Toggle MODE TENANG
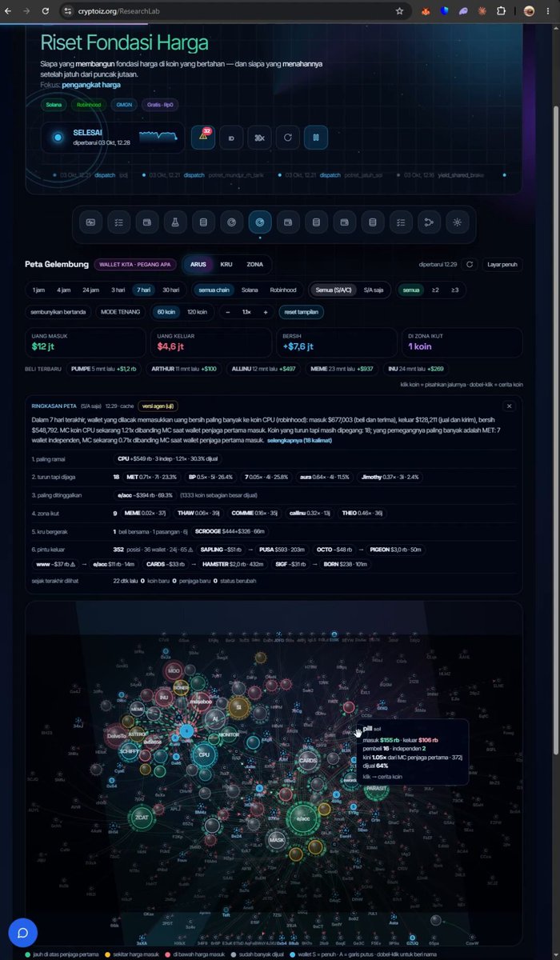Image resolution: width=560 pixels, height=960 pixels. pos(120,312)
